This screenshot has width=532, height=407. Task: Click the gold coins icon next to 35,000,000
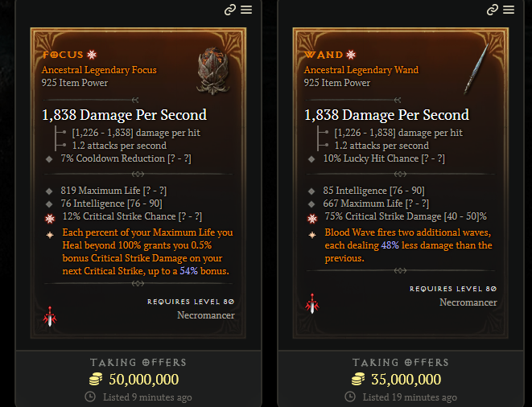tap(359, 380)
